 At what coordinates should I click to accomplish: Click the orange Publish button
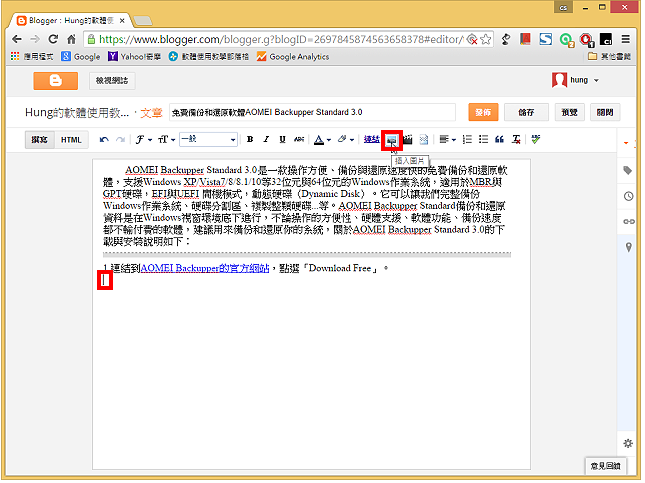[483, 112]
